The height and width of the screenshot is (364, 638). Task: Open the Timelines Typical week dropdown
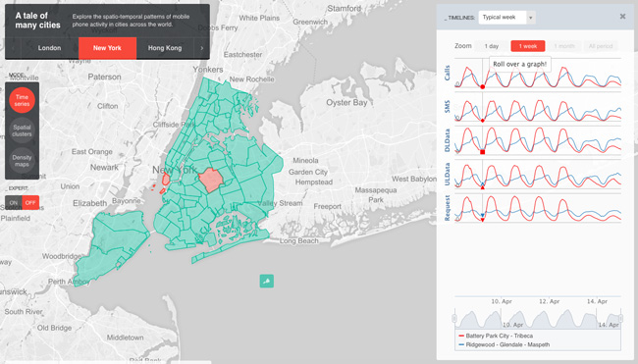[x=507, y=18]
